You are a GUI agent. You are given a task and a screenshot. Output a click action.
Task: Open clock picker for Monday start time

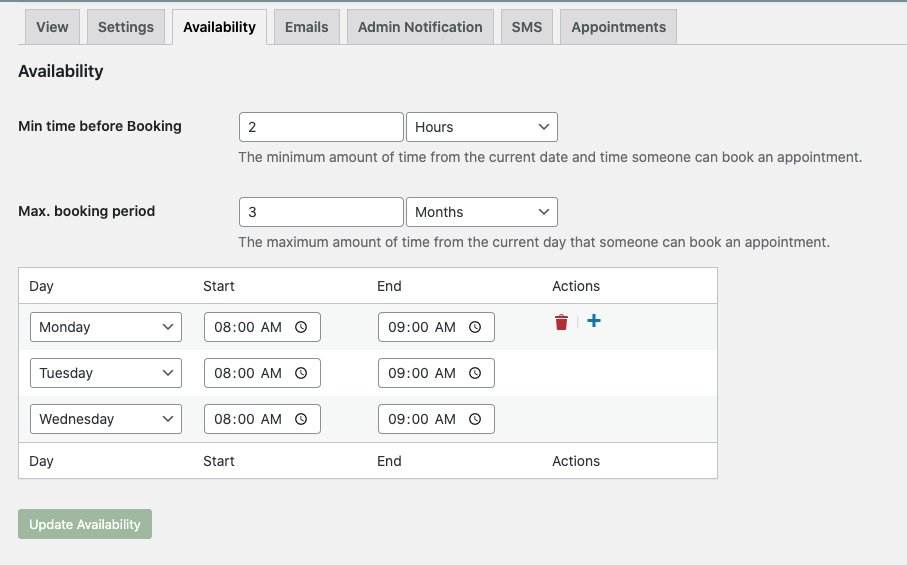click(301, 327)
